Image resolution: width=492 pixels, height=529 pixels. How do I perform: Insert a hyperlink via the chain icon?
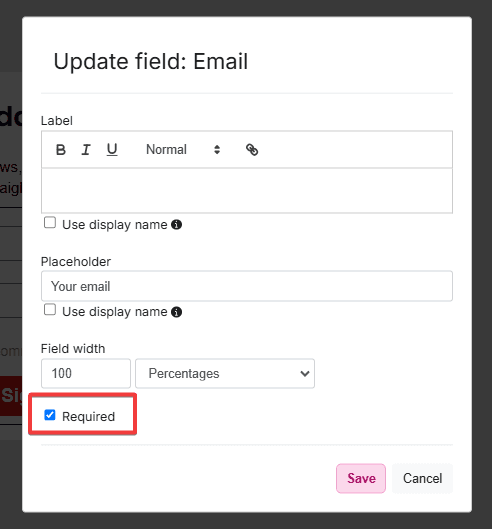tap(252, 149)
